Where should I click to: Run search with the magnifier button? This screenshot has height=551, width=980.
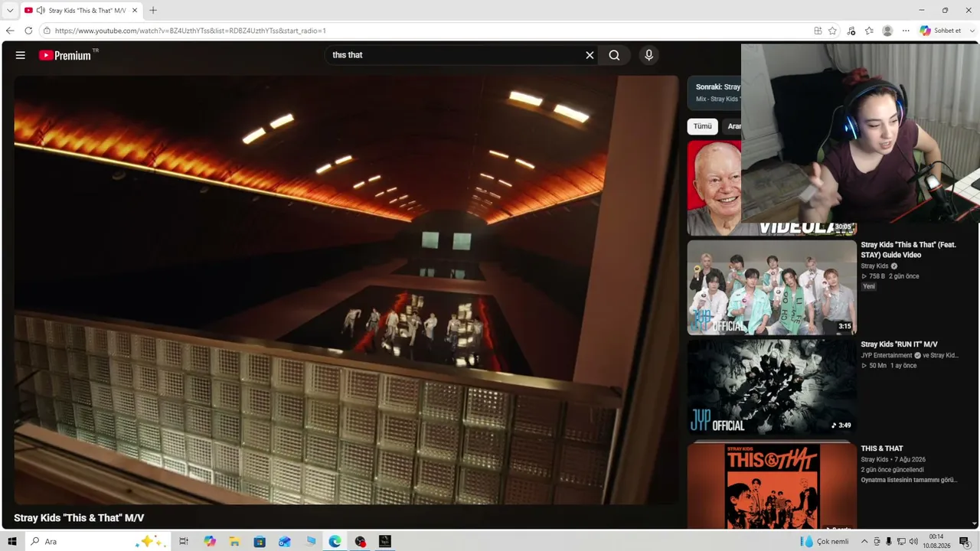coord(614,55)
